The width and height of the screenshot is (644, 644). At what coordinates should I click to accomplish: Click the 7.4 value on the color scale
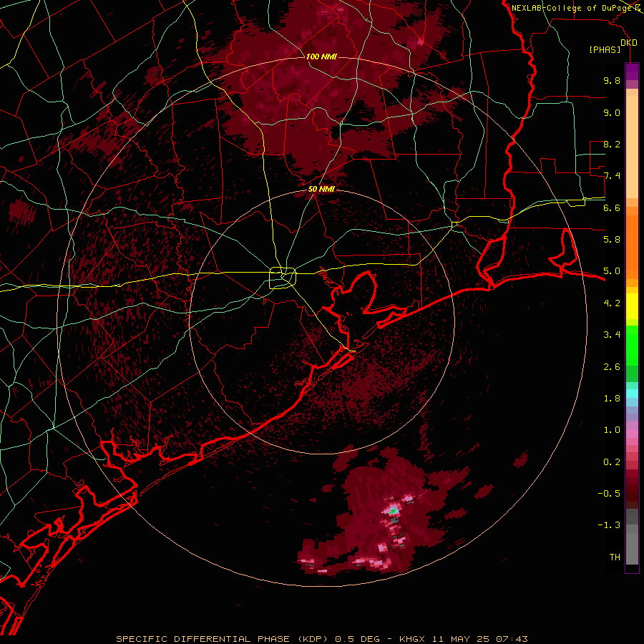612,176
